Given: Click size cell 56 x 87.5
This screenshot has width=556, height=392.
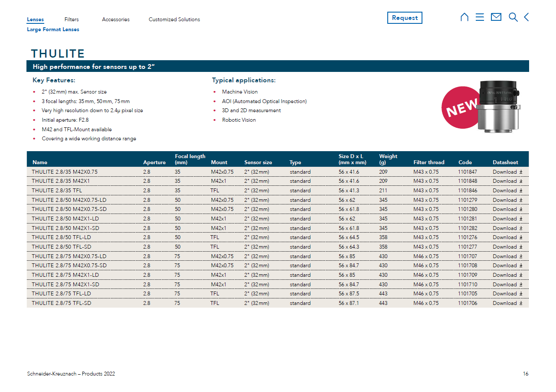Looking at the screenshot, I should pyautogui.click(x=349, y=294).
